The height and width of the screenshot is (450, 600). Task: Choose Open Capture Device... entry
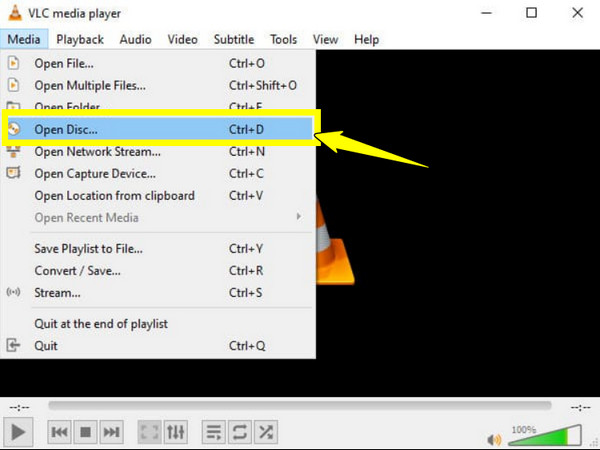click(x=158, y=173)
